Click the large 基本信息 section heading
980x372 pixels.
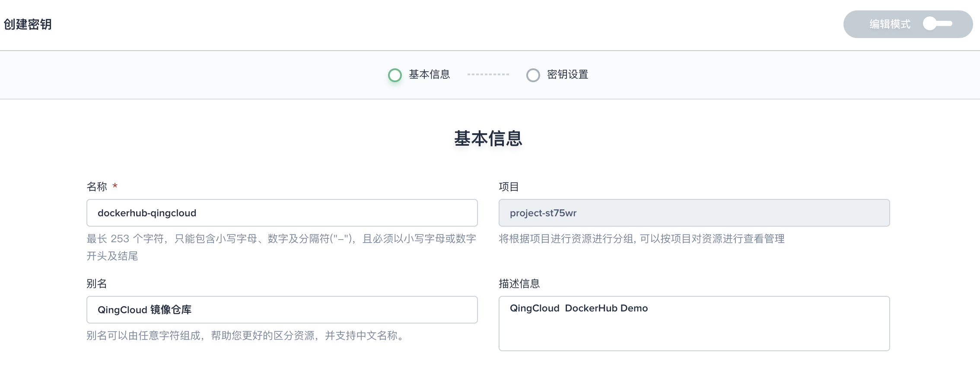488,139
